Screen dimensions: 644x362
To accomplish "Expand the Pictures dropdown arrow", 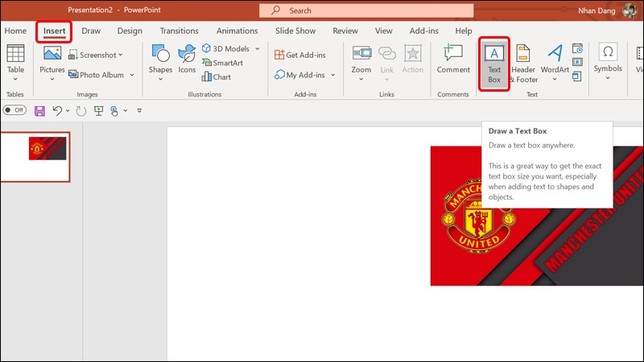I will pos(52,79).
